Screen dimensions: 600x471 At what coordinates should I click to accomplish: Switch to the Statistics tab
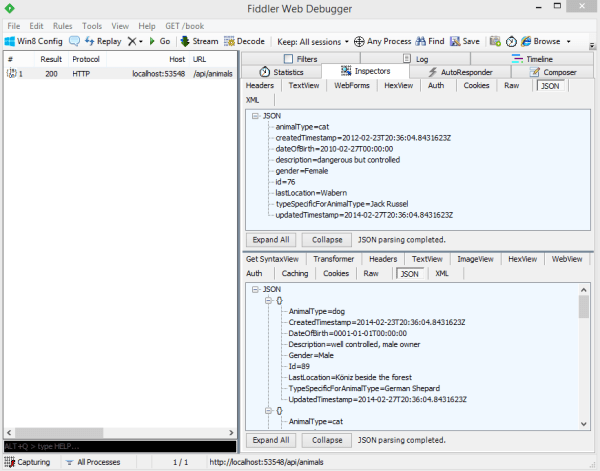pos(281,72)
